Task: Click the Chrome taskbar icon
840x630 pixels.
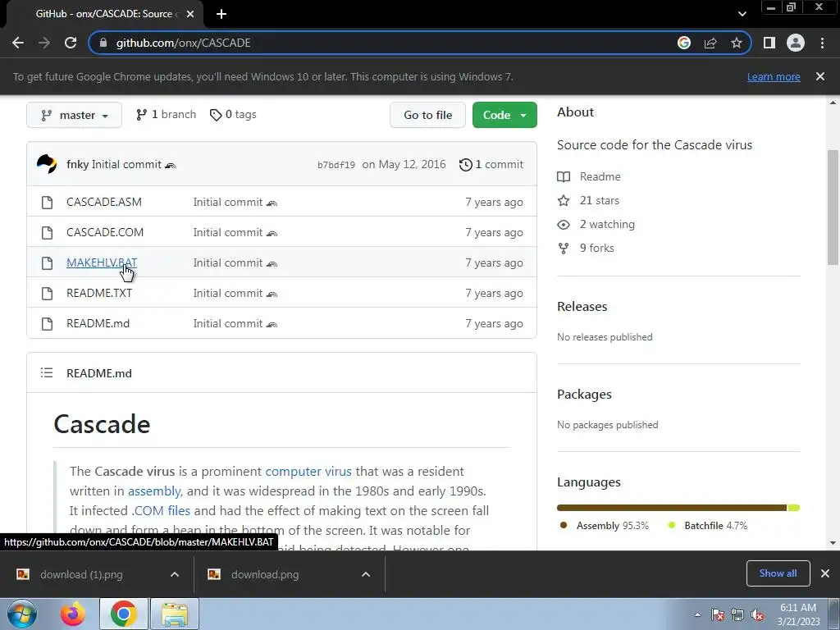Action: point(123,614)
